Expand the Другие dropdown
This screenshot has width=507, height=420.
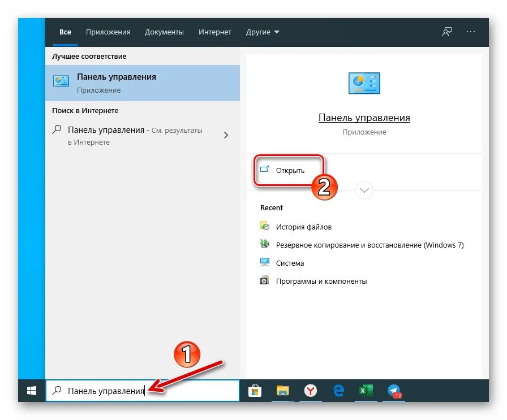(263, 32)
